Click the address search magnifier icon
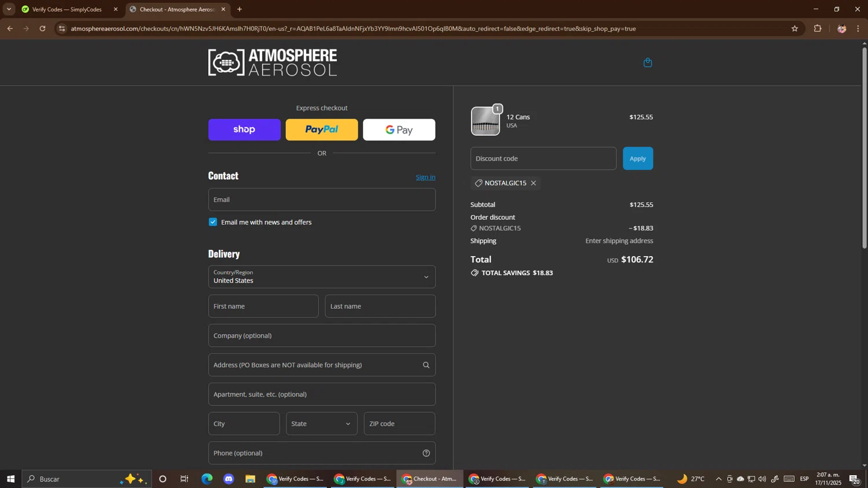Screen dimensions: 868x488 coord(426,365)
